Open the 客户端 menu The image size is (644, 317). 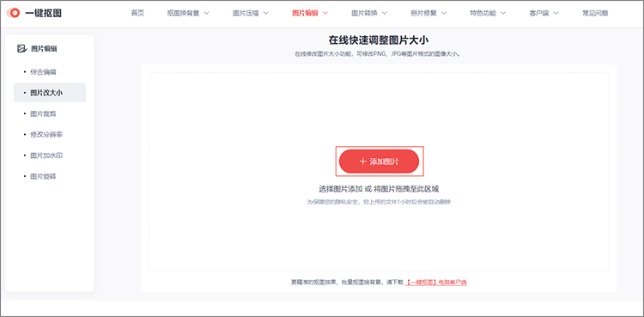click(539, 13)
